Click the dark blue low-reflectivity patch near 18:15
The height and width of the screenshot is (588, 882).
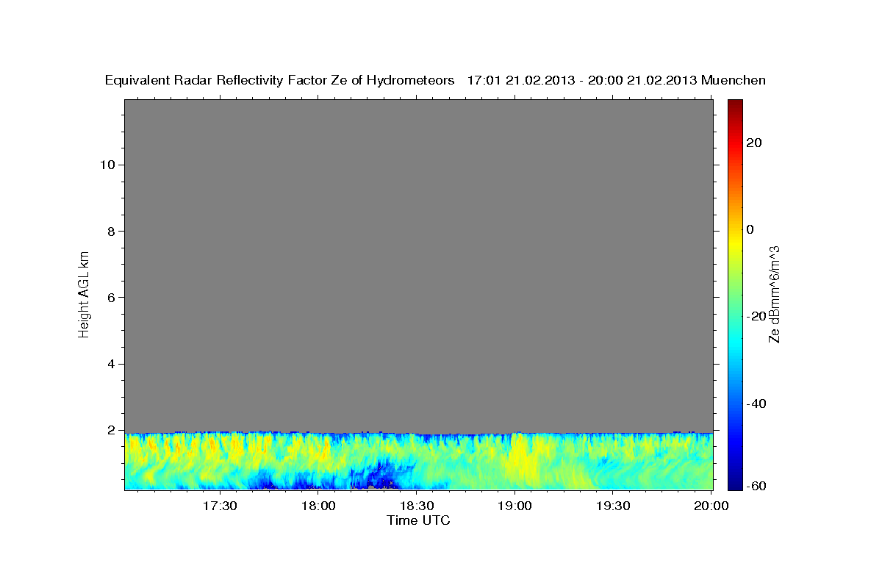coord(380,474)
